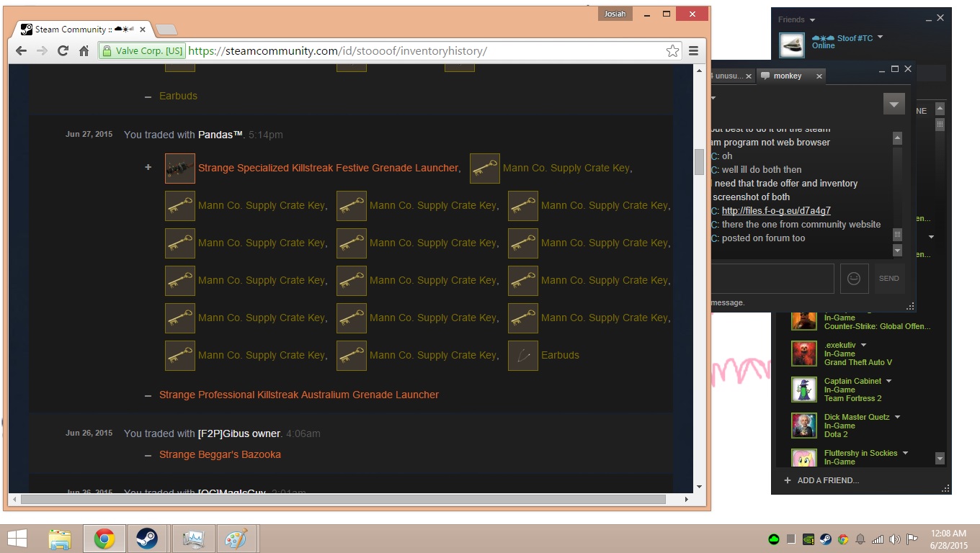Click the browser page vertical scrollbar thumb
Screen dimensions: 980x553
click(x=699, y=162)
